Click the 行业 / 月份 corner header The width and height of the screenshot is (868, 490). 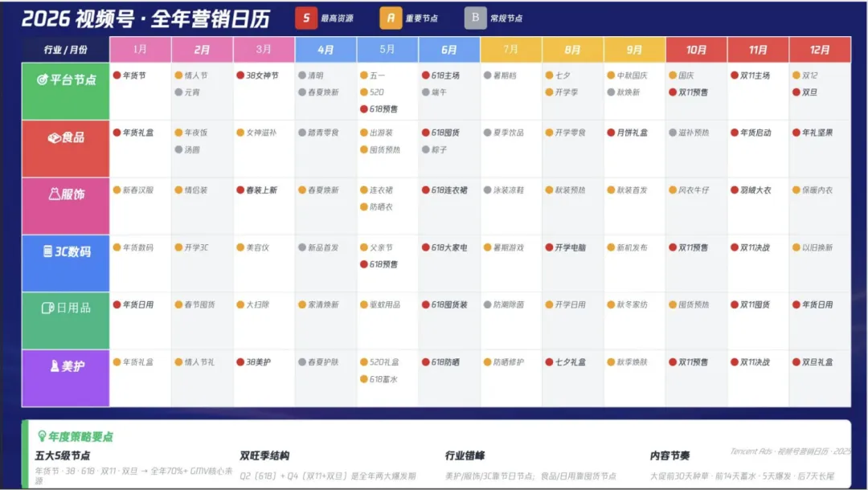click(65, 49)
